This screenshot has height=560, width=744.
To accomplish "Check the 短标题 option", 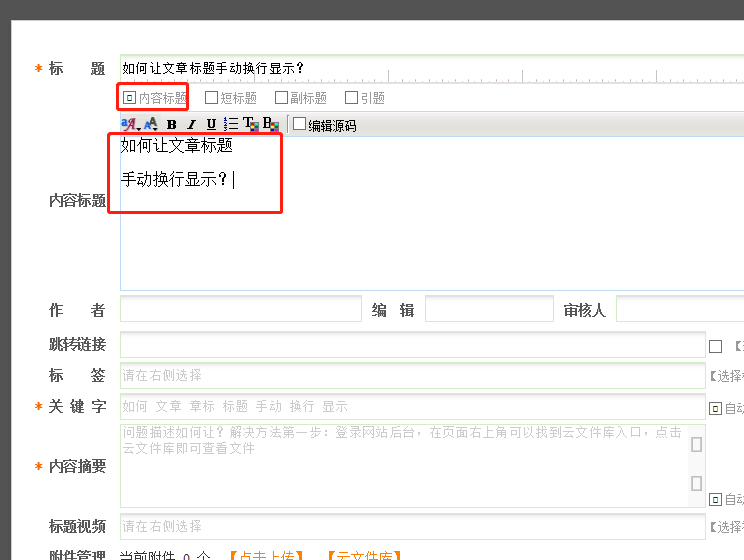I will click(x=211, y=98).
